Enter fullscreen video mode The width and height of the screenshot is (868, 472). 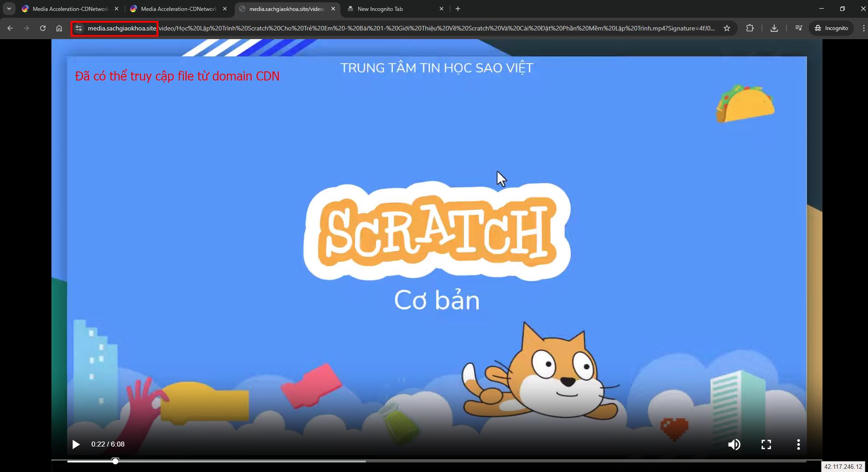766,444
